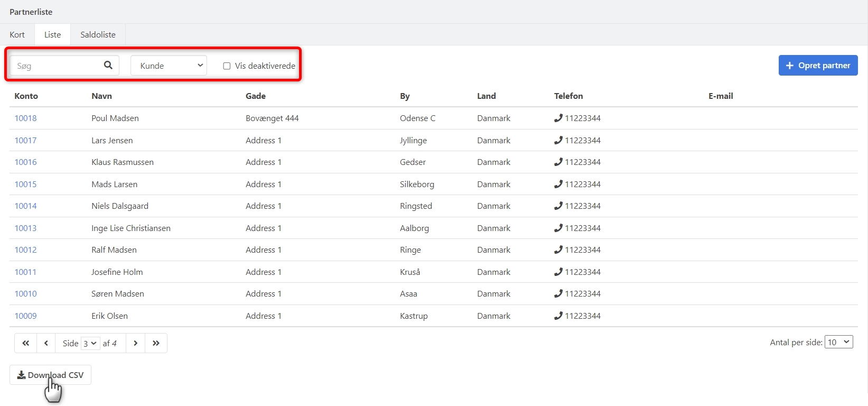Click the name Klaus Rasmussen
The width and height of the screenshot is (868, 406).
pos(123,162)
